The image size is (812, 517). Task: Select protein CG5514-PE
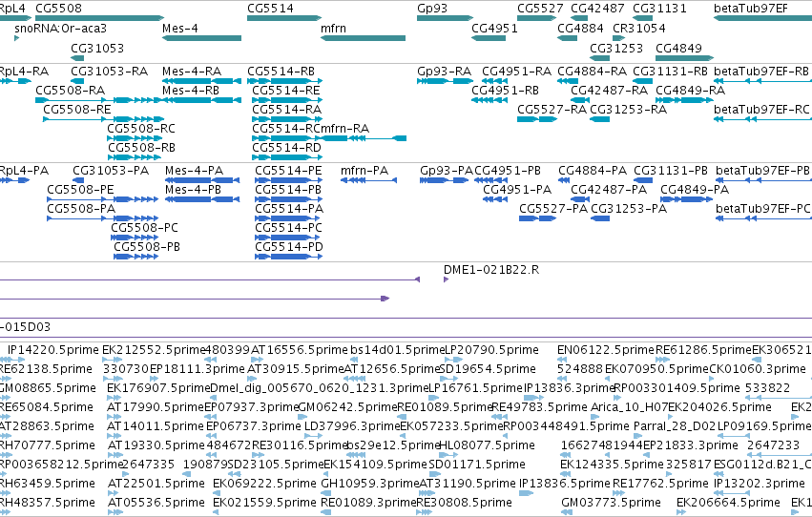[288, 170]
